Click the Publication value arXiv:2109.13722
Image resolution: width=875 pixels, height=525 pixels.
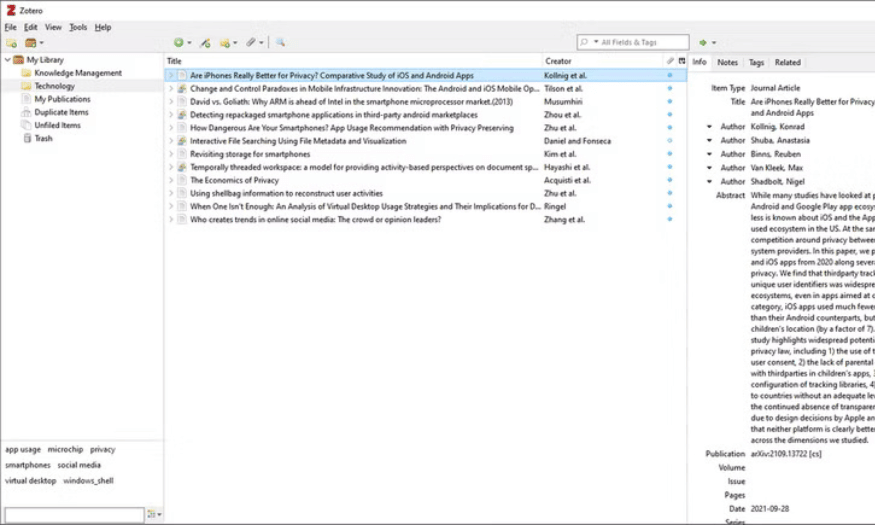[x=786, y=454]
